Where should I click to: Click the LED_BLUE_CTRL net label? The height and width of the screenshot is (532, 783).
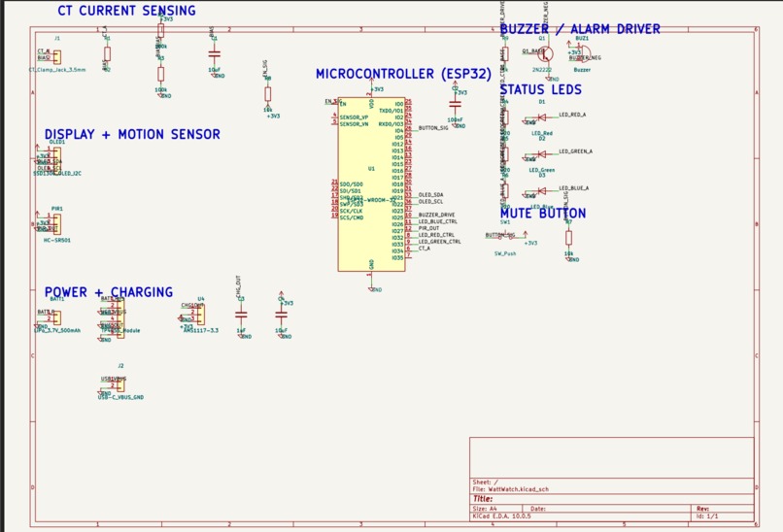tap(438, 221)
